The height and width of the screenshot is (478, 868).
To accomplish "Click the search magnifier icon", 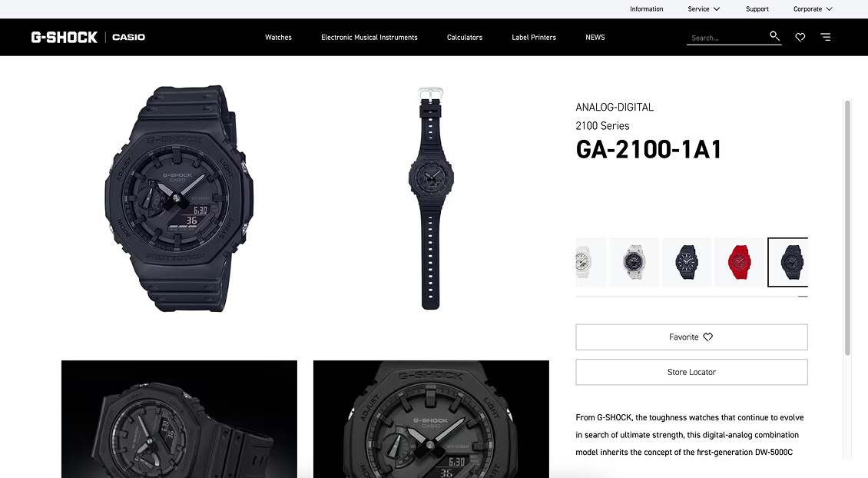I will (x=774, y=36).
